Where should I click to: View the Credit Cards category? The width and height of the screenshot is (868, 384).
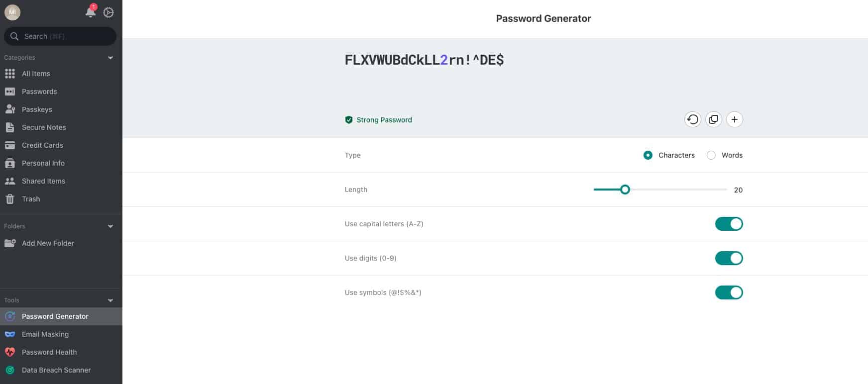(x=42, y=145)
